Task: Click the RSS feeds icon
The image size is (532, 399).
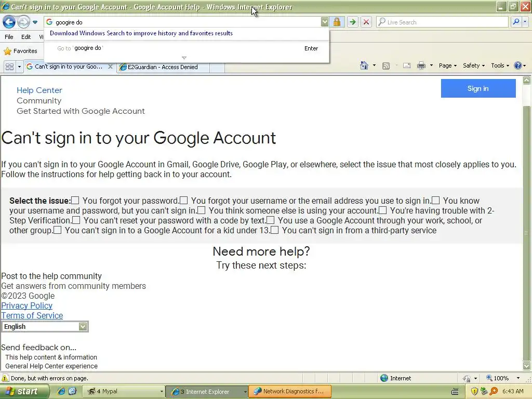Action: [x=386, y=66]
